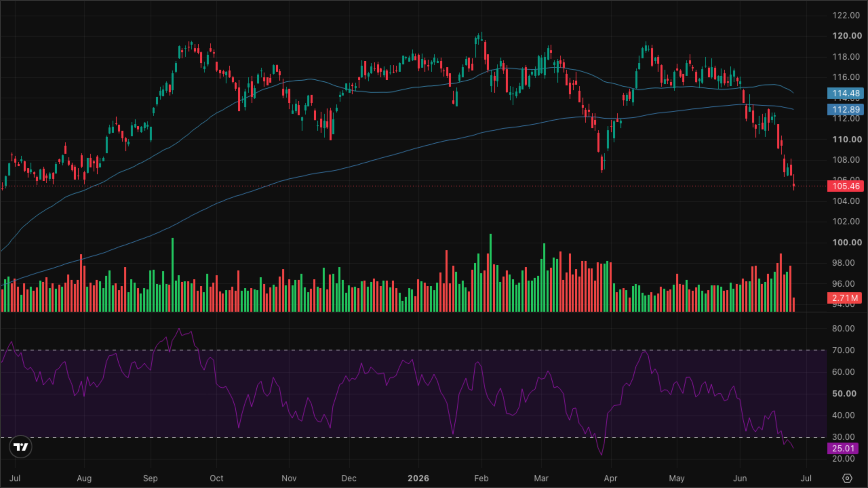The width and height of the screenshot is (868, 488).
Task: Click the 60.00 RSI scale label
Action: [x=843, y=372]
